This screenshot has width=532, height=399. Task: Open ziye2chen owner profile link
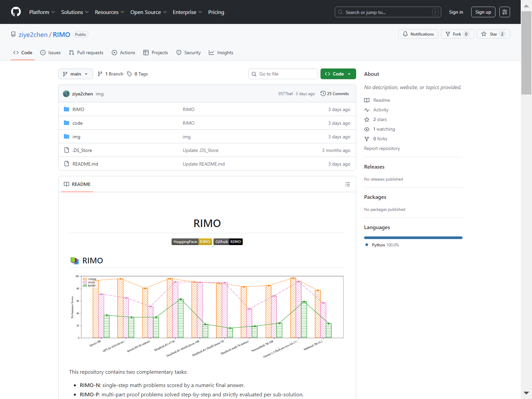click(33, 35)
